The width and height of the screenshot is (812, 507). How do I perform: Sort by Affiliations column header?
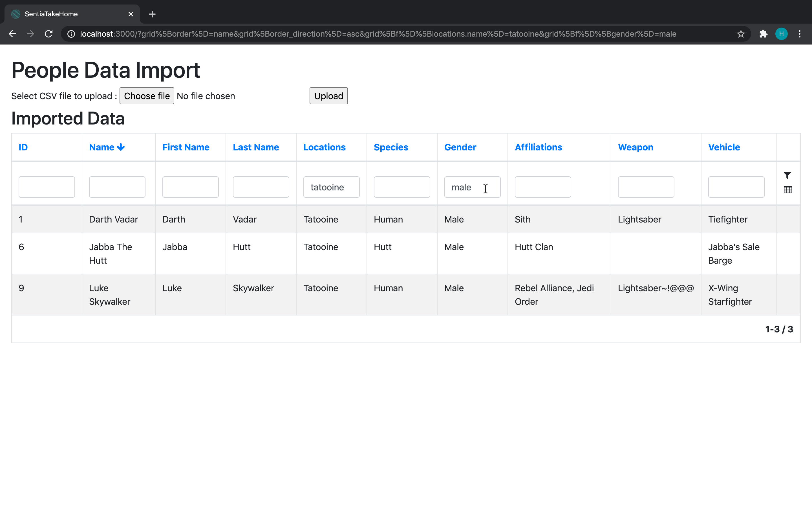point(538,147)
